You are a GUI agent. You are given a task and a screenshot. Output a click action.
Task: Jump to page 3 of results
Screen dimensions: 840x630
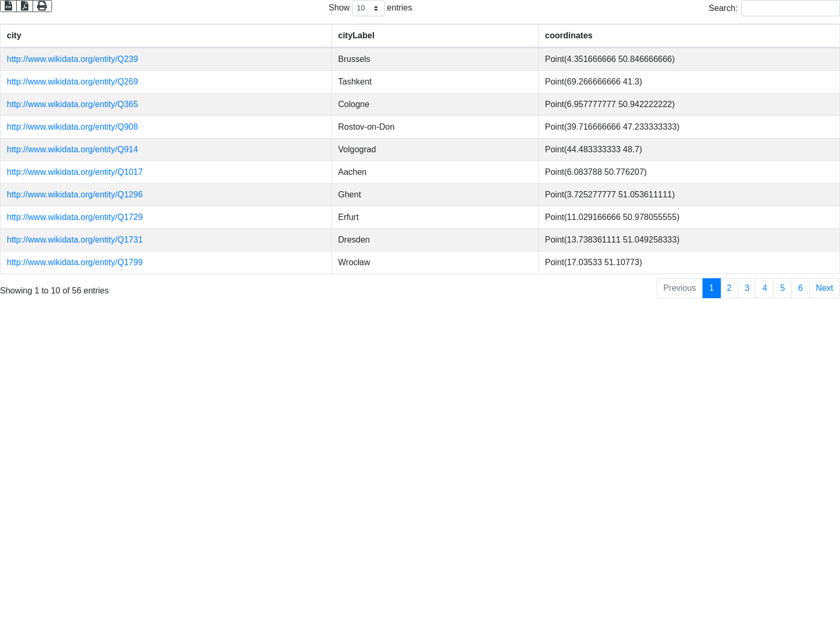point(747,288)
